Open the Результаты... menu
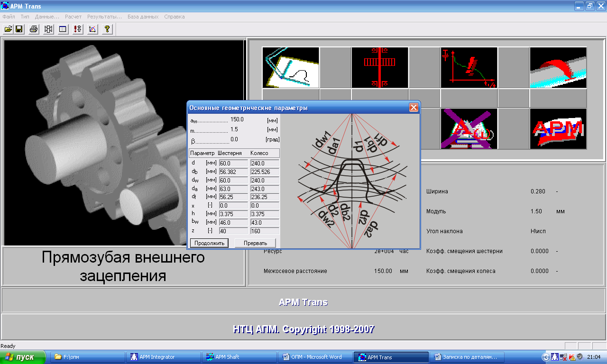The width and height of the screenshot is (607, 364). click(x=105, y=17)
